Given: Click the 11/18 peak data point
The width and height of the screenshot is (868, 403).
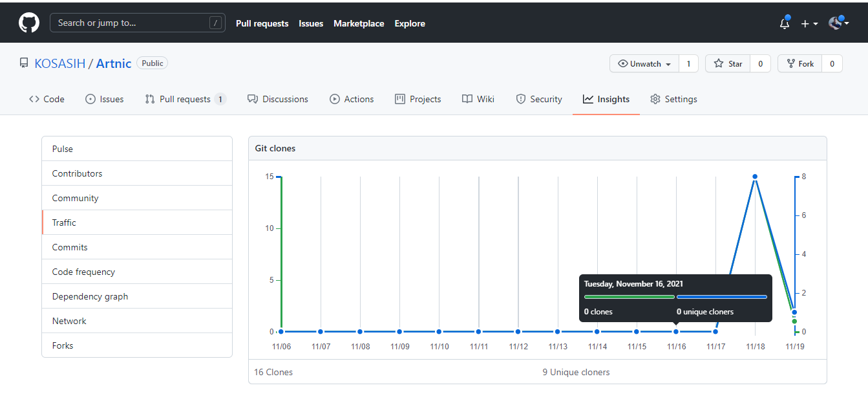Looking at the screenshot, I should coord(755,177).
